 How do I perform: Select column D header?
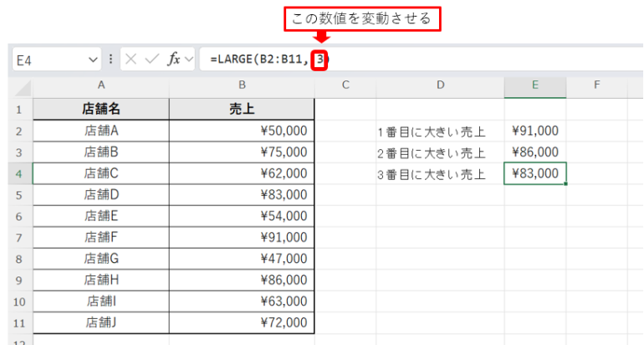[x=440, y=85]
